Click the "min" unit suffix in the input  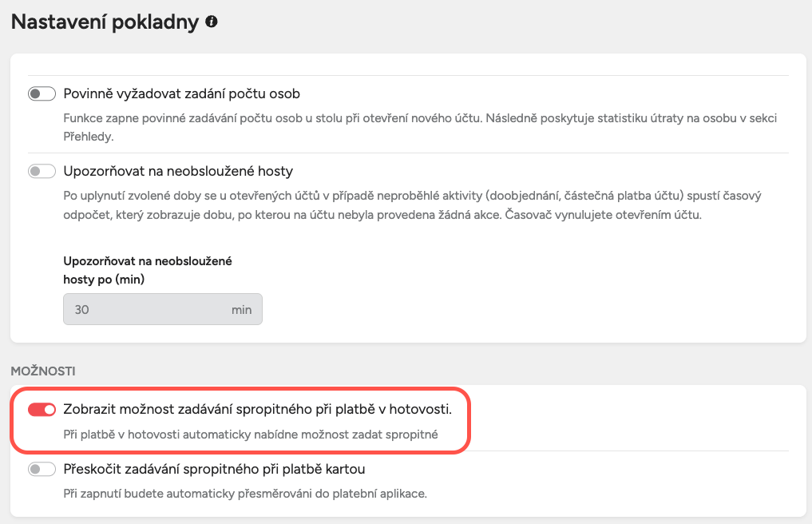click(241, 309)
